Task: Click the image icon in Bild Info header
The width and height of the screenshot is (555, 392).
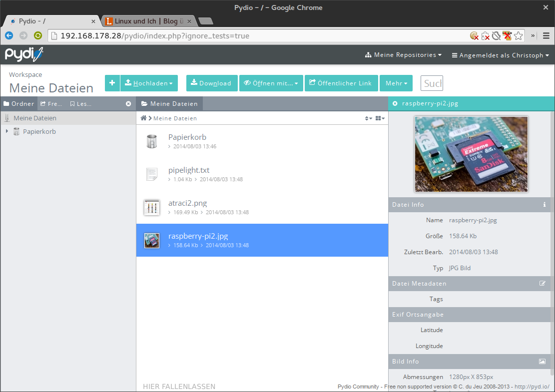Action: (542, 362)
